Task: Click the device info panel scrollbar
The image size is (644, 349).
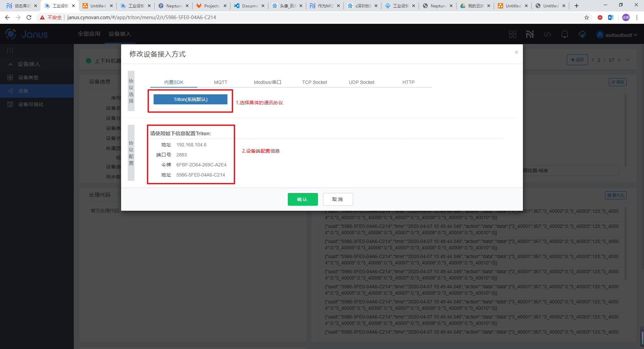Action: pyautogui.click(x=626, y=130)
